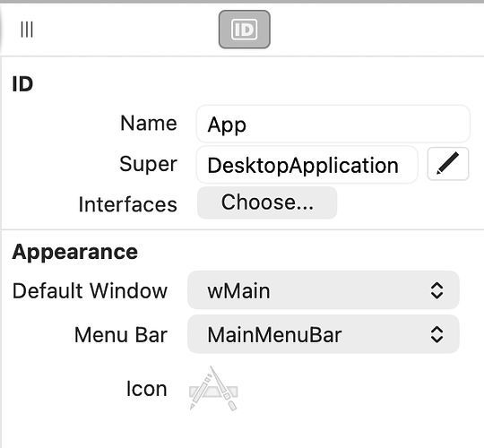Click the Appearance section heading
484x448 pixels.
click(75, 253)
